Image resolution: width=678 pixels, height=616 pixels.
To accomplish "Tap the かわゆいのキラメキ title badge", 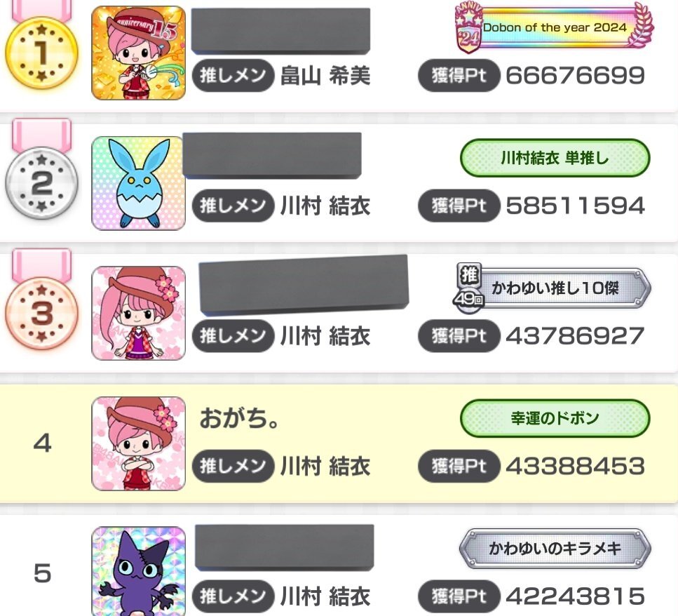I will (x=555, y=549).
